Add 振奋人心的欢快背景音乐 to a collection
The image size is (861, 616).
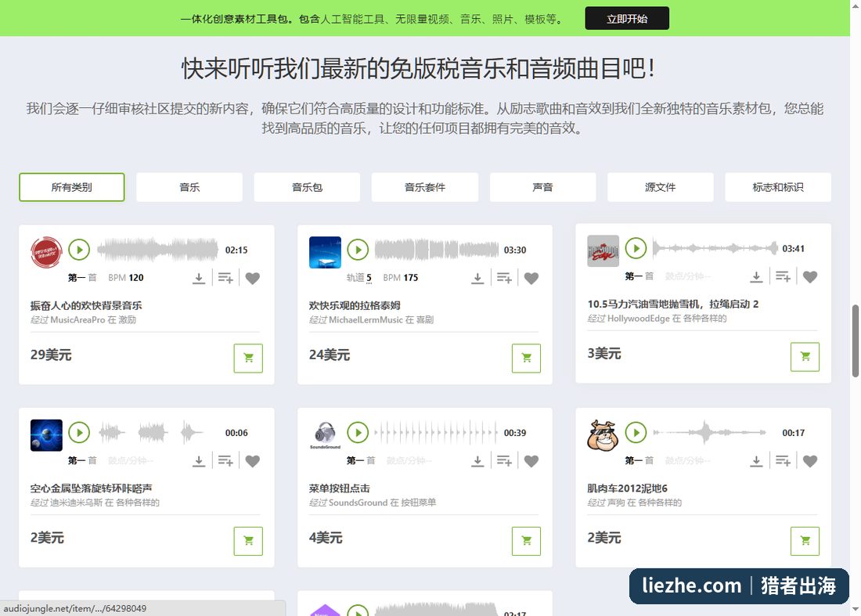point(225,279)
